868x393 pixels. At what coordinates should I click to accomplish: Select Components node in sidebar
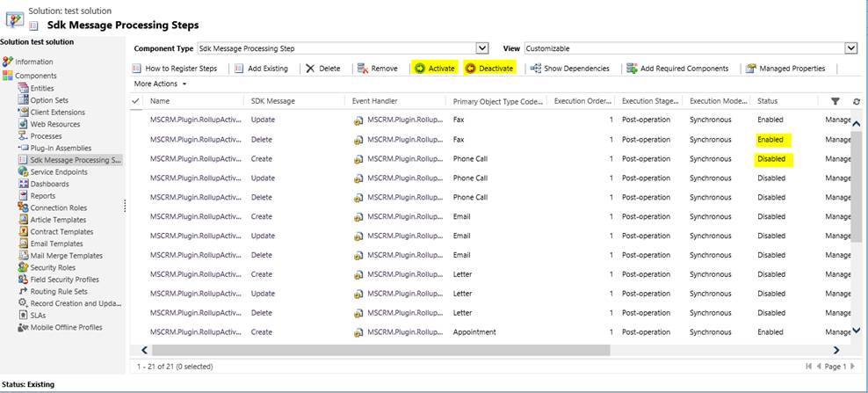(x=35, y=76)
